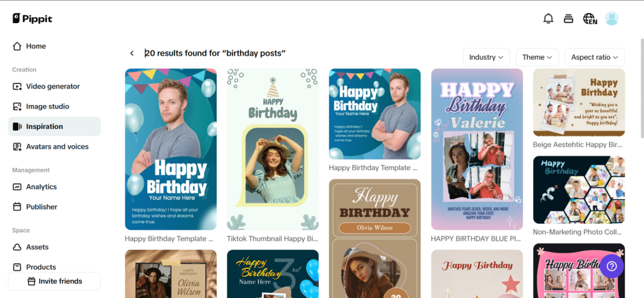This screenshot has width=644, height=298.
Task: Change language via globe EN icon
Action: pos(590,19)
